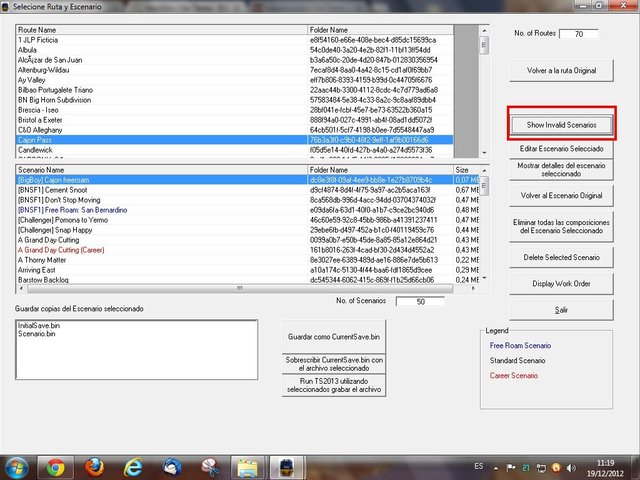The height and width of the screenshot is (480, 640).
Task: Open Internet Explorer taskbar icon
Action: [132, 466]
